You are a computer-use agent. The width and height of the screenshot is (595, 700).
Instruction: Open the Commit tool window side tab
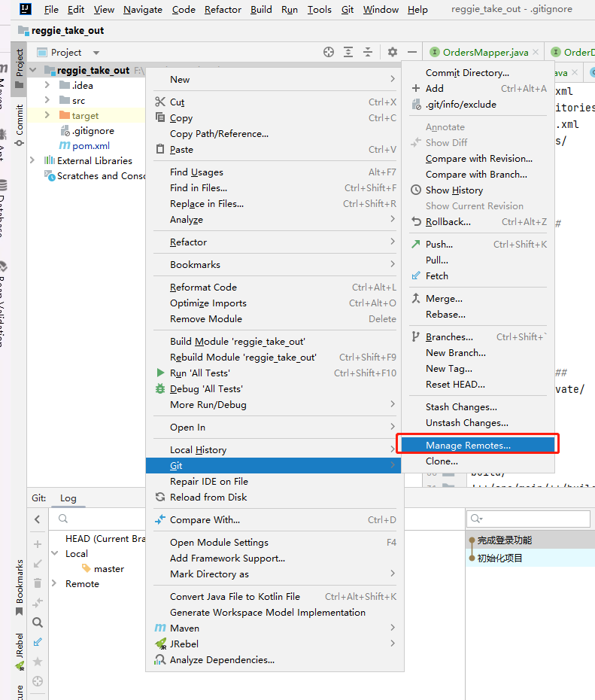19,124
